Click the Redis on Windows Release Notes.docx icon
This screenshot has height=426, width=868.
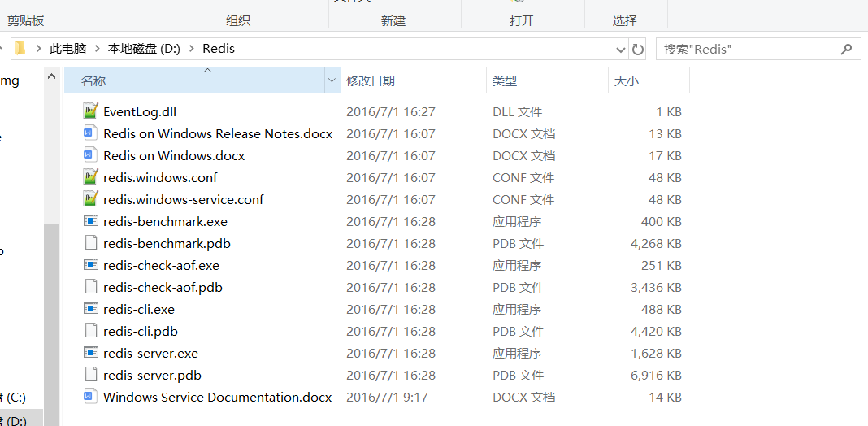point(90,133)
